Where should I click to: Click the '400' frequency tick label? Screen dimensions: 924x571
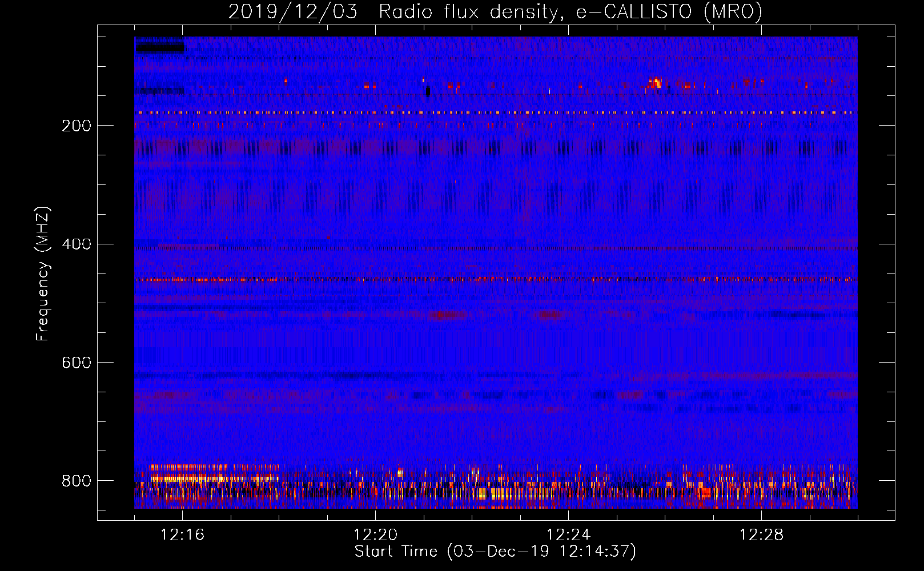pos(77,244)
